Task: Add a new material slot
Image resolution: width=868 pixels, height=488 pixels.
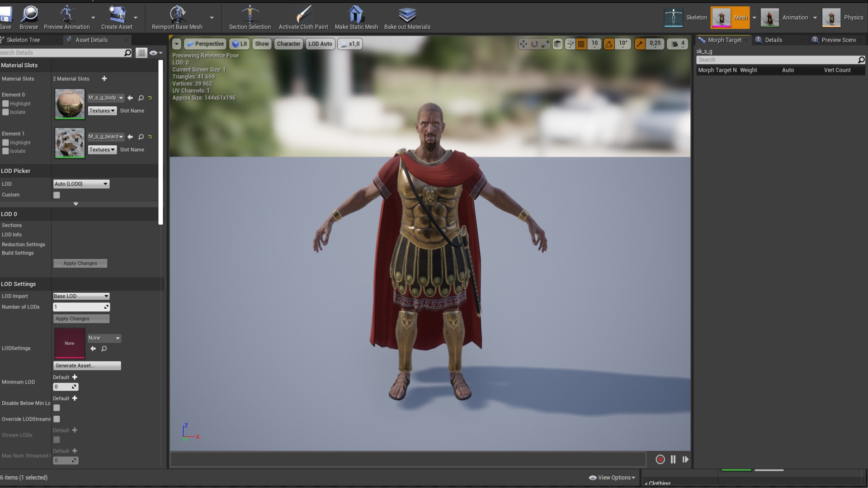Action: click(x=104, y=79)
